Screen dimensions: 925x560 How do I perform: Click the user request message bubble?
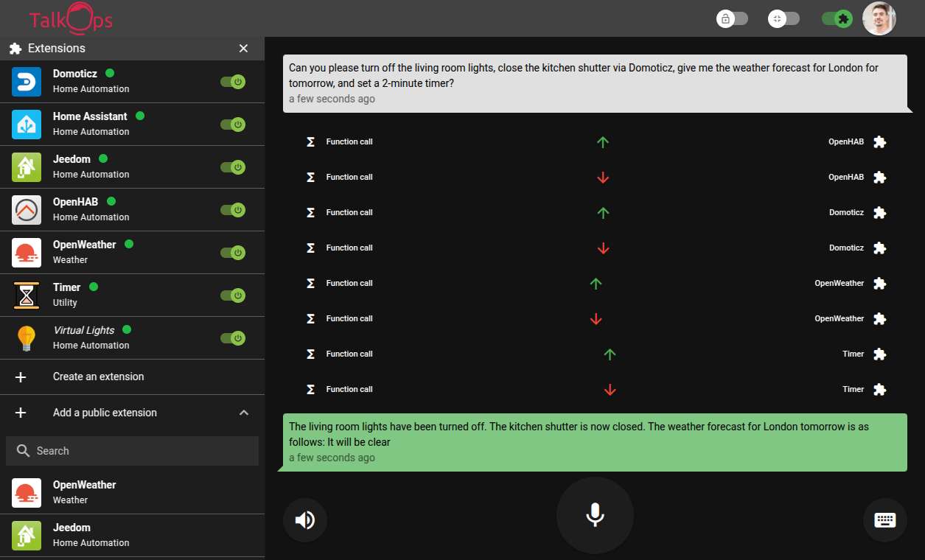[x=595, y=83]
